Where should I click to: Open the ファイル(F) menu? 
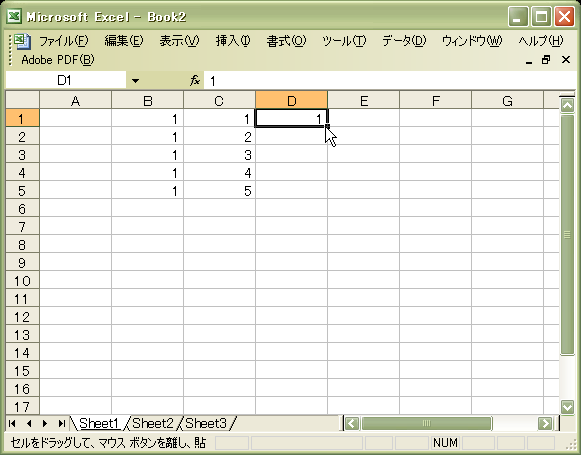pos(63,40)
